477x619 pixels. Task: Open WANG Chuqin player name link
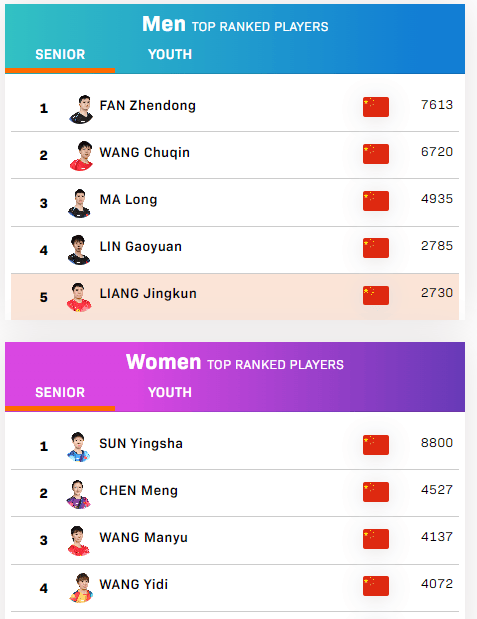(x=145, y=153)
